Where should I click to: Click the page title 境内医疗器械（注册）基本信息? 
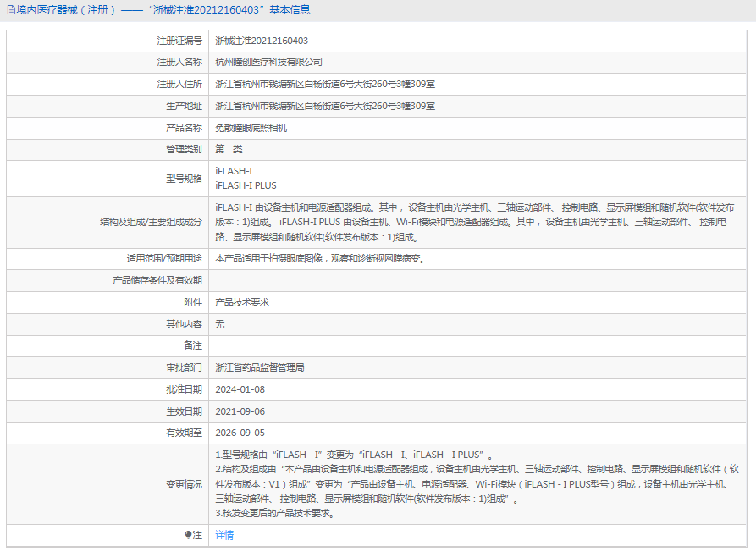tap(163, 10)
